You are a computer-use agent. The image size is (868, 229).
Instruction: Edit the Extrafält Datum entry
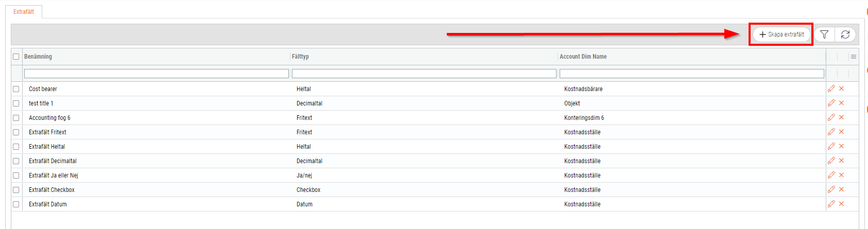pos(831,204)
